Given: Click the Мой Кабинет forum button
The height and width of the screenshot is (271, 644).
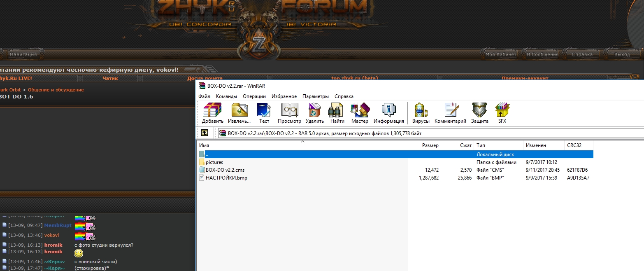Looking at the screenshot, I should click(500, 54).
